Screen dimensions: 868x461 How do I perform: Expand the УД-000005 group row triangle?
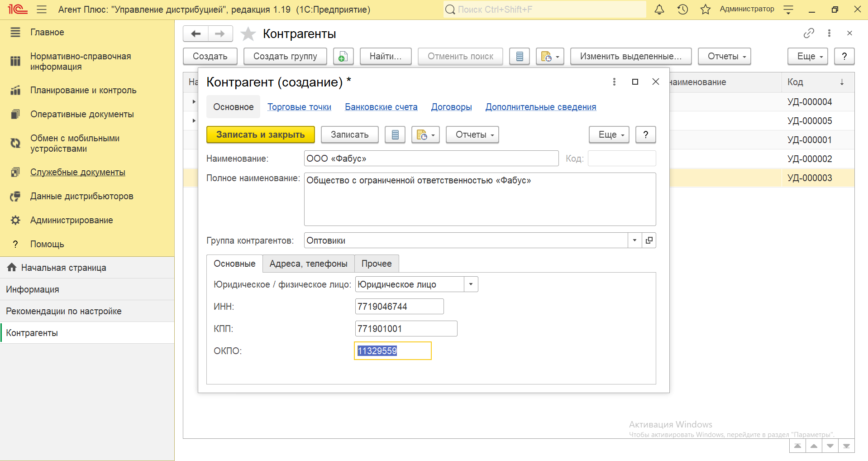click(x=194, y=120)
